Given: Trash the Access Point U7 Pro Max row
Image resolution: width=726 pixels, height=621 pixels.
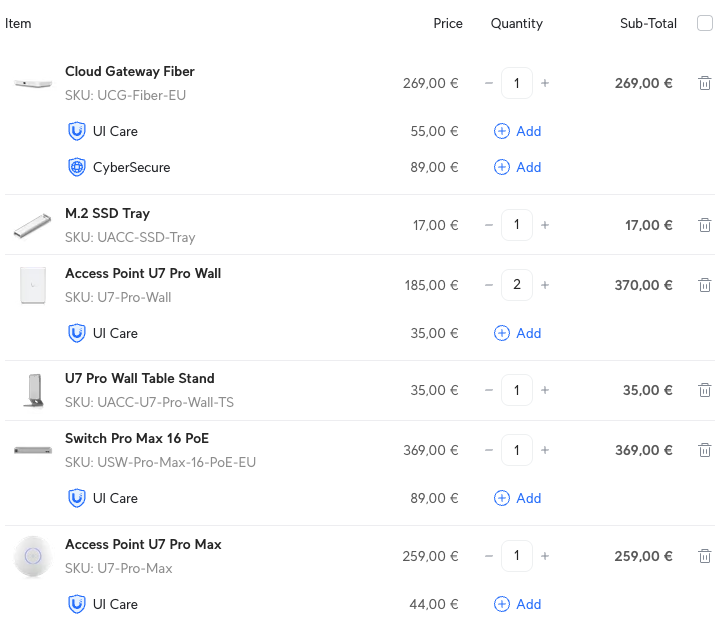Looking at the screenshot, I should point(704,557).
